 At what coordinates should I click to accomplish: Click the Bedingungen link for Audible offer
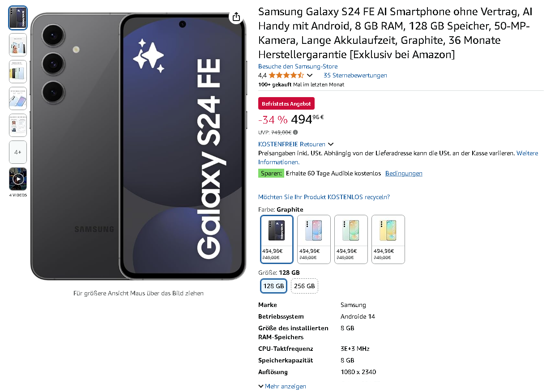[x=404, y=173]
